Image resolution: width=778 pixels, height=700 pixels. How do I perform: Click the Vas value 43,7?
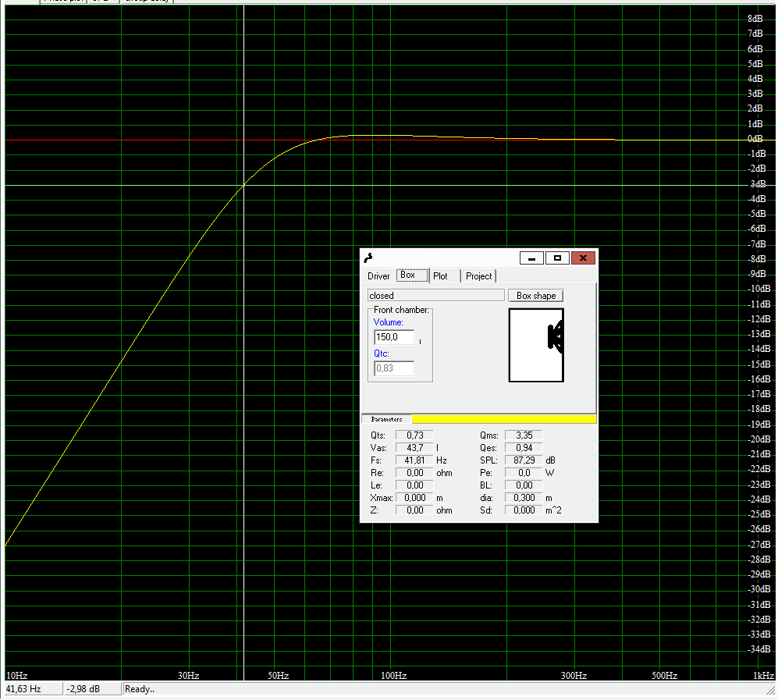(414, 448)
